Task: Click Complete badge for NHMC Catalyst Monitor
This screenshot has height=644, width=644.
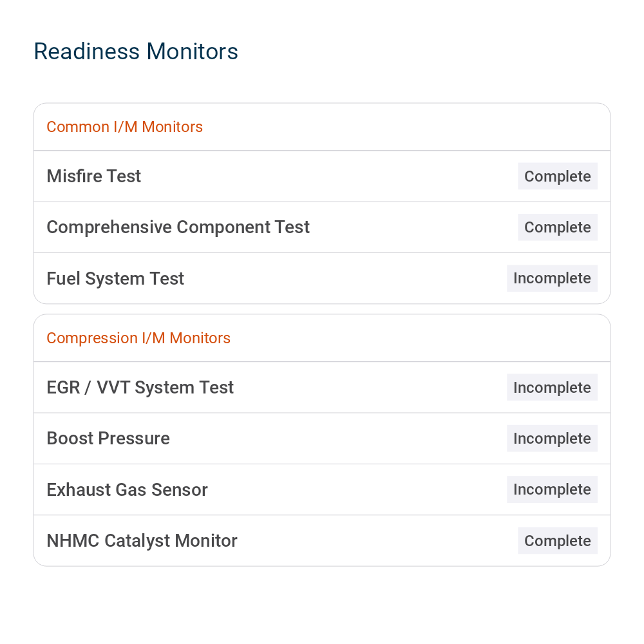Action: click(557, 540)
